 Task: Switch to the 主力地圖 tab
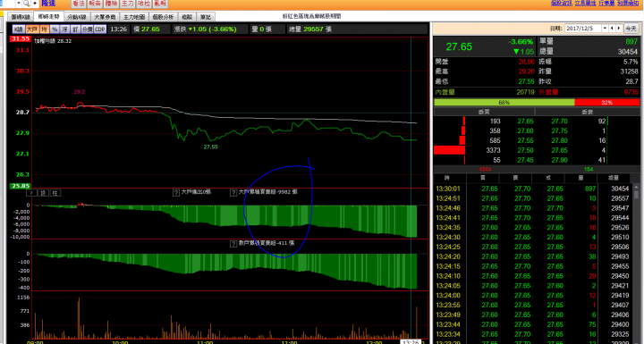point(134,17)
